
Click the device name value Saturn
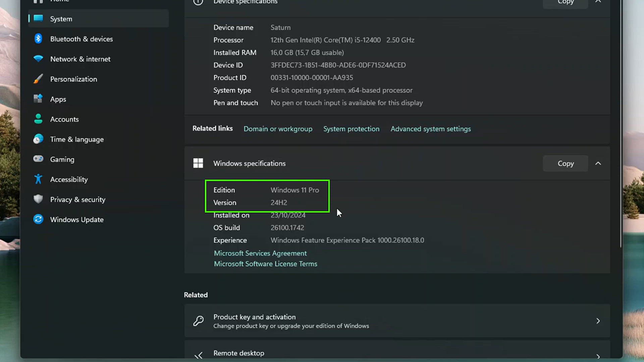pos(280,27)
